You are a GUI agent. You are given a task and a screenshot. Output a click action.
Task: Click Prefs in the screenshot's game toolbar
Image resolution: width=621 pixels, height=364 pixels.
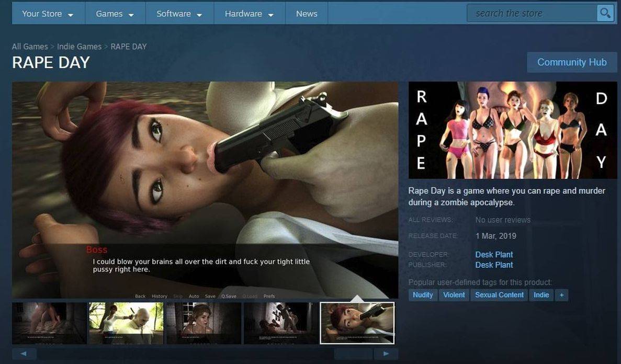click(269, 296)
